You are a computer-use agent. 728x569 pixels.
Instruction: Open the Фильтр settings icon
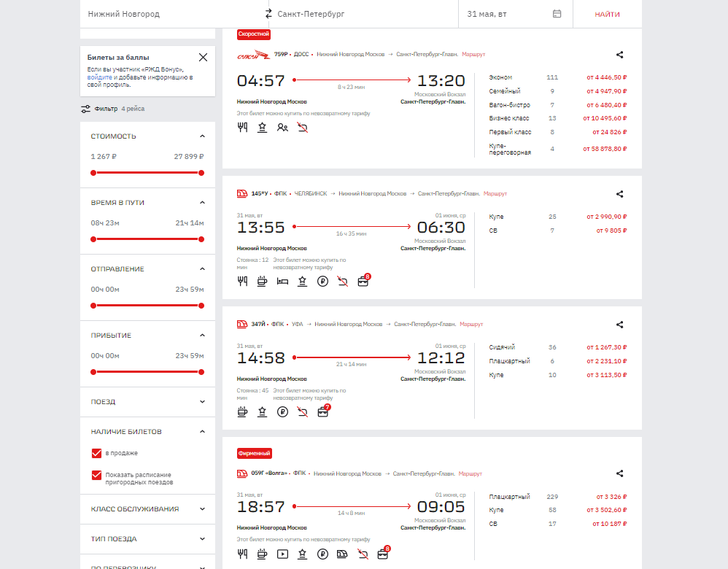(85, 109)
